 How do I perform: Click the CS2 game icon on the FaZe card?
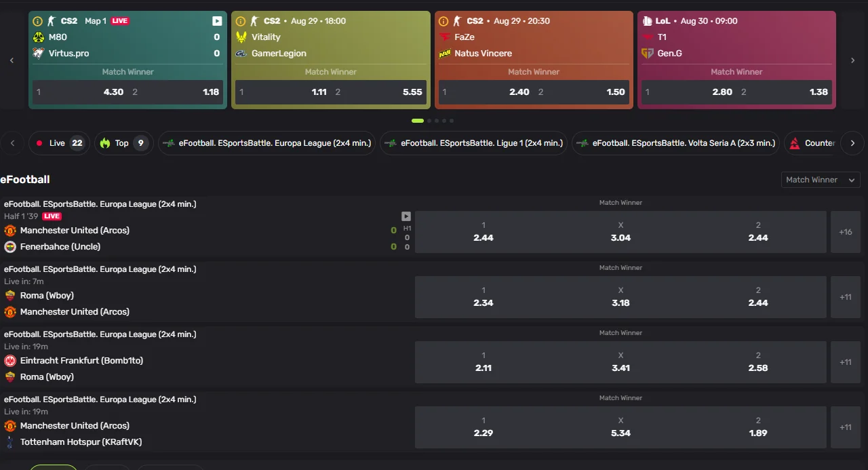click(x=457, y=21)
